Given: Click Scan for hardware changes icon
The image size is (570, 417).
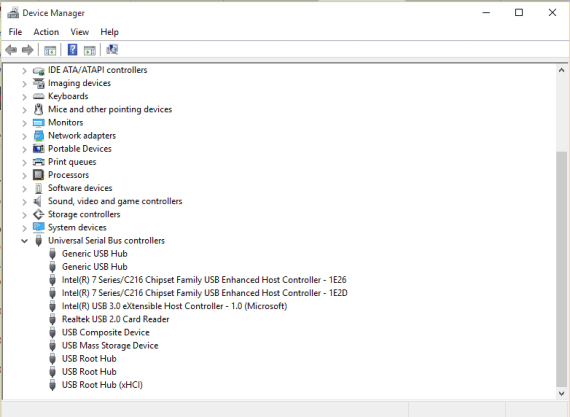Looking at the screenshot, I should pos(112,49).
